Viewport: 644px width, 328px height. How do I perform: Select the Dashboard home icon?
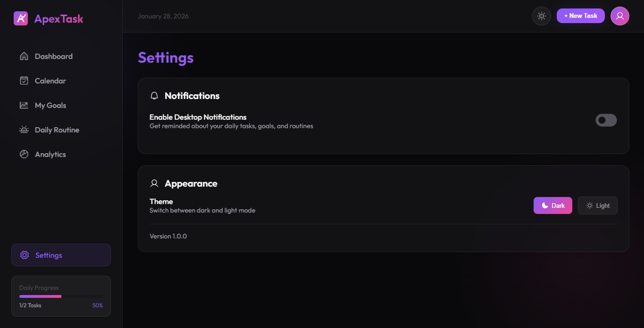pyautogui.click(x=24, y=56)
